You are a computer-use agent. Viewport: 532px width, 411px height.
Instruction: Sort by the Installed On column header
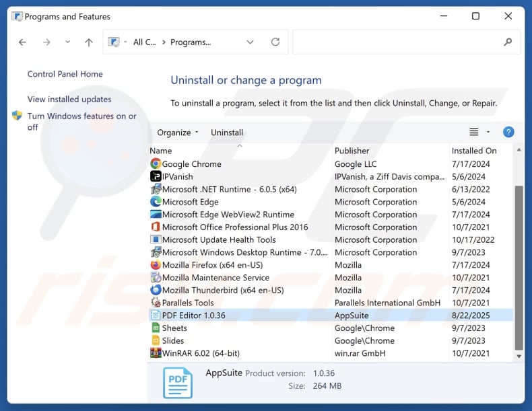(x=474, y=151)
